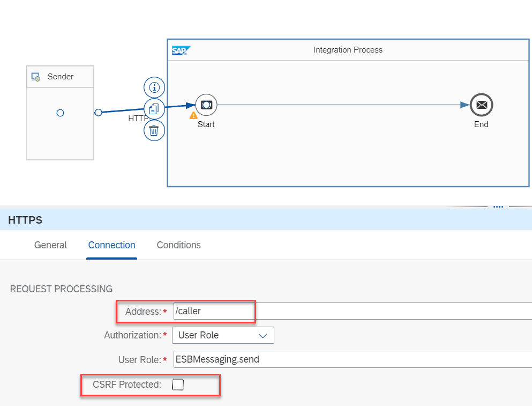
Task: Click the copy icon on the HTTPS connector
Action: (x=154, y=109)
